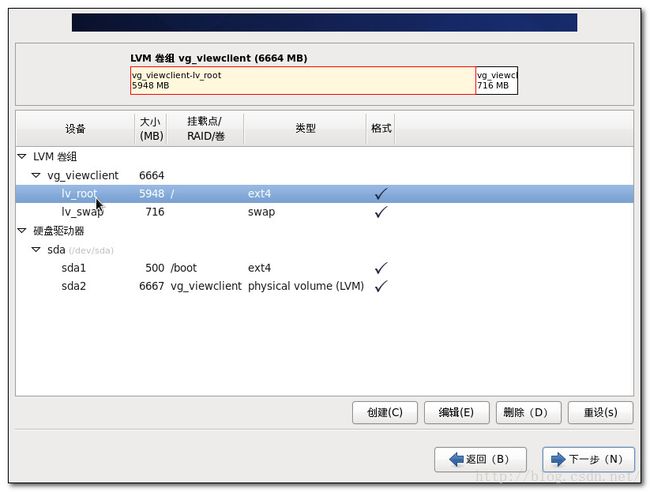Image resolution: width=650 pixels, height=492 pixels.
Task: Click the 716 size value of lv_swap
Action: point(155,212)
